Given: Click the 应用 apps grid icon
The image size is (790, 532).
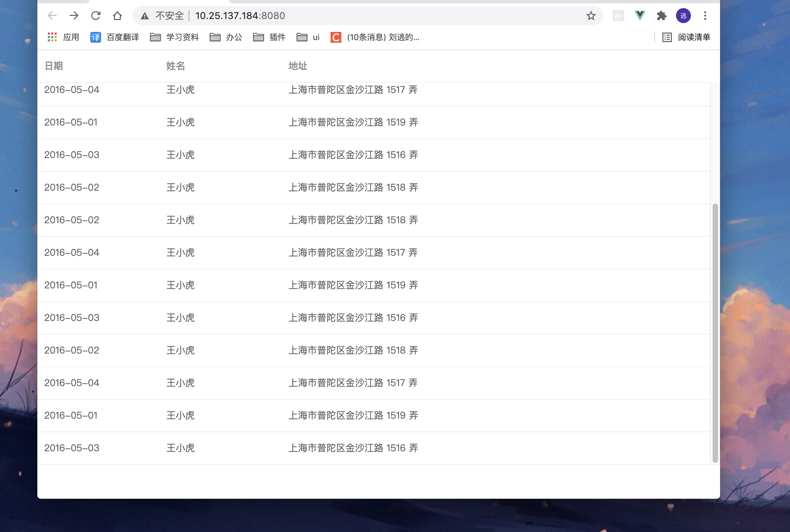Looking at the screenshot, I should click(53, 37).
